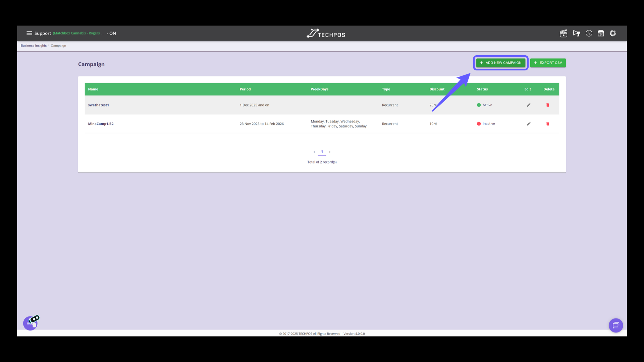Select page 1 in pagination

click(322, 152)
